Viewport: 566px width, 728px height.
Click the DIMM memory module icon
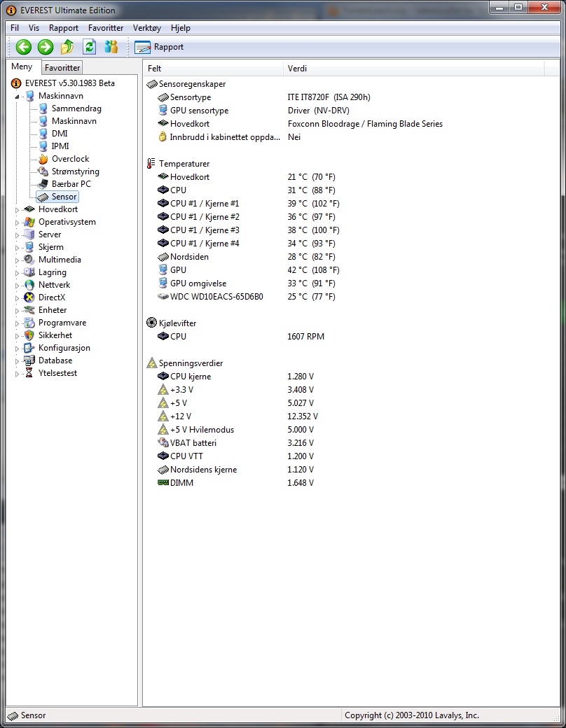163,482
